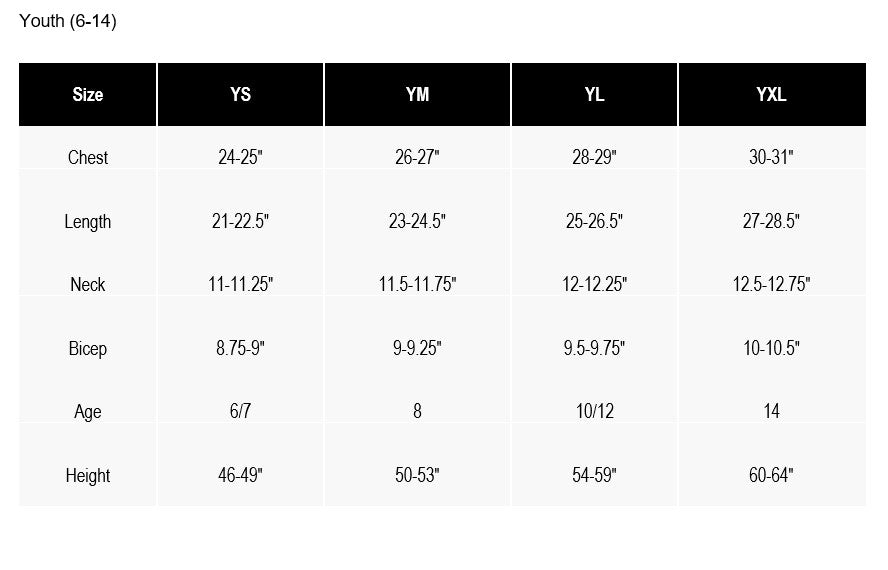Select the Bicep row label

click(x=88, y=349)
